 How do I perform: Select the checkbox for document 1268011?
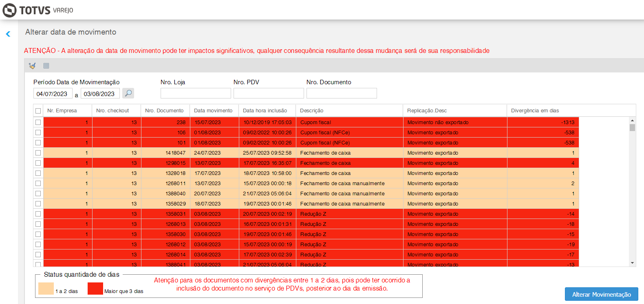pos(38,183)
